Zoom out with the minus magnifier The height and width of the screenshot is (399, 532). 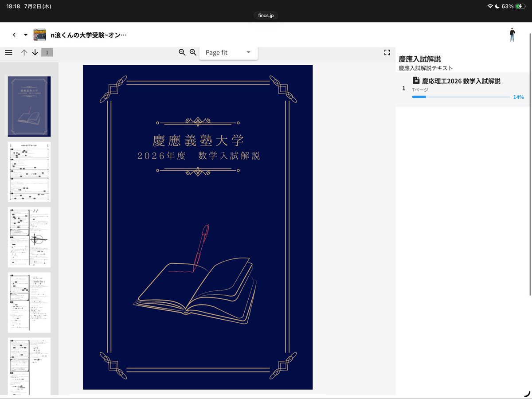click(x=182, y=52)
